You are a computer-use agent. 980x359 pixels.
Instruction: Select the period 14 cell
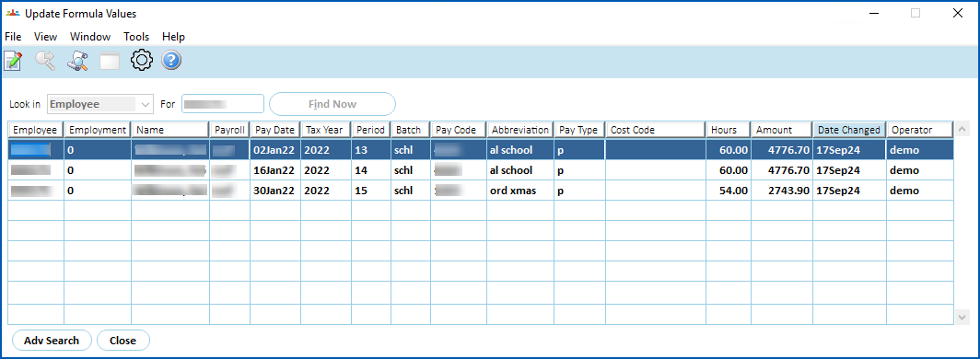click(x=371, y=169)
